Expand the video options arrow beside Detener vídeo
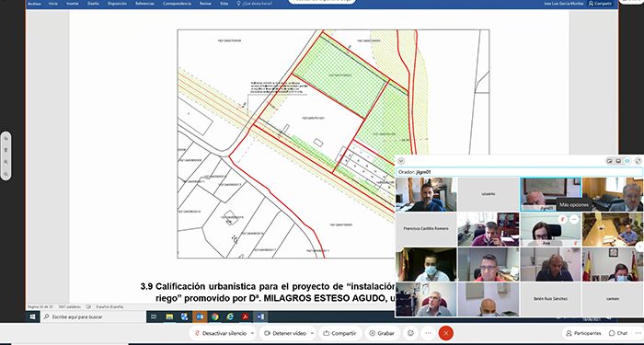This screenshot has width=644, height=345. (312, 333)
